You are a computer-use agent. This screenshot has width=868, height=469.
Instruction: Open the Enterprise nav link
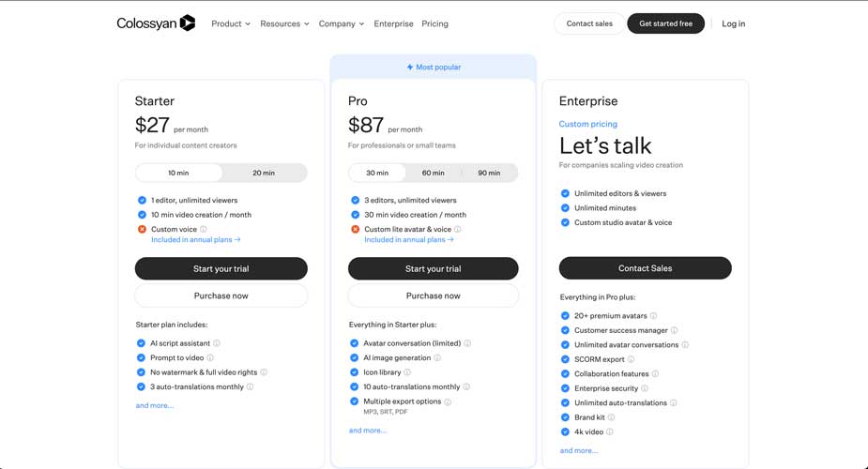click(x=393, y=23)
